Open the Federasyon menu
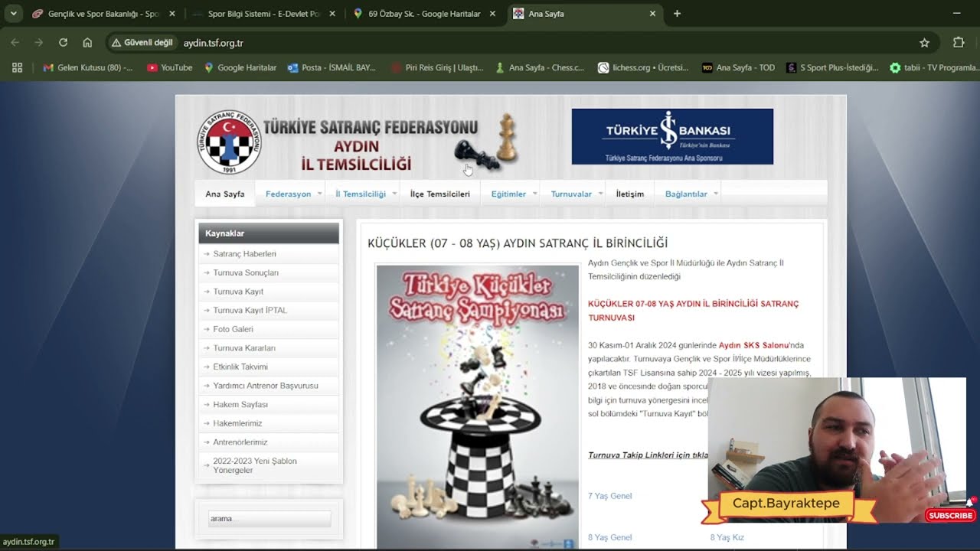The height and width of the screenshot is (551, 980). coord(288,194)
